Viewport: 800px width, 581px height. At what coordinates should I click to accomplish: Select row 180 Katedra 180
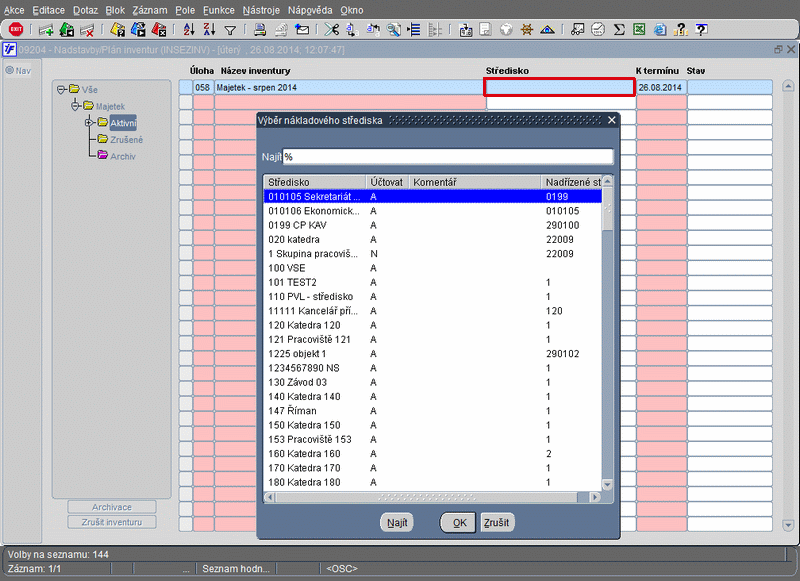[433, 482]
